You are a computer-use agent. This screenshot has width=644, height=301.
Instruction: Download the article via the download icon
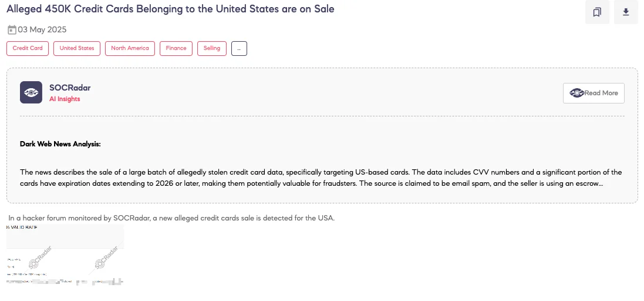tap(626, 12)
